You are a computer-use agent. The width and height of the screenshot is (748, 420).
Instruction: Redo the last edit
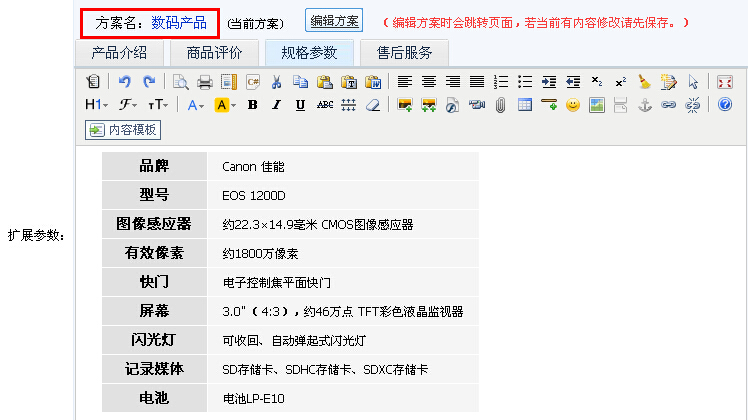149,82
